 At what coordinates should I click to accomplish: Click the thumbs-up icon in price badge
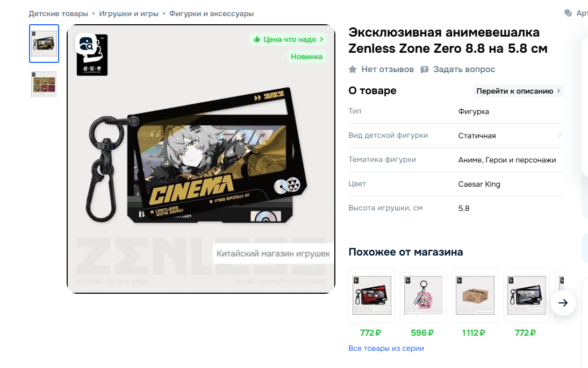point(257,39)
